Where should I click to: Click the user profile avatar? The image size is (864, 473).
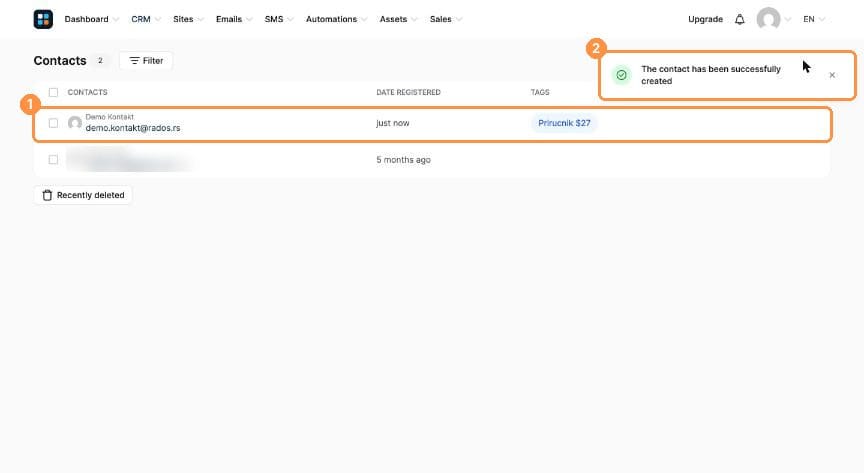pos(768,19)
